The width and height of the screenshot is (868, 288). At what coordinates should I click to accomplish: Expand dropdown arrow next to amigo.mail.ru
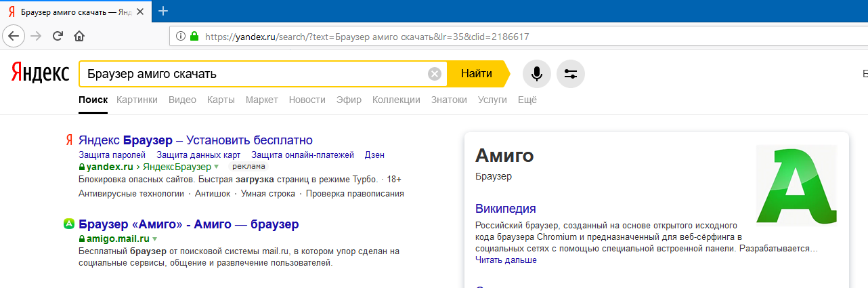click(154, 239)
